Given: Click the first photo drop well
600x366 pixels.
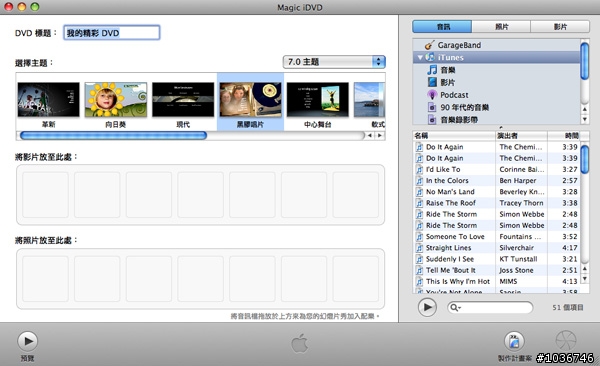Looking at the screenshot, I should coord(45,279).
